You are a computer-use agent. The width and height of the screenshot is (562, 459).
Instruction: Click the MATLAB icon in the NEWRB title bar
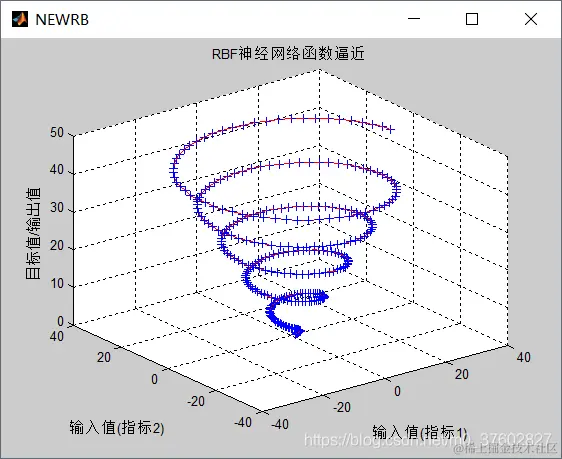coord(20,19)
